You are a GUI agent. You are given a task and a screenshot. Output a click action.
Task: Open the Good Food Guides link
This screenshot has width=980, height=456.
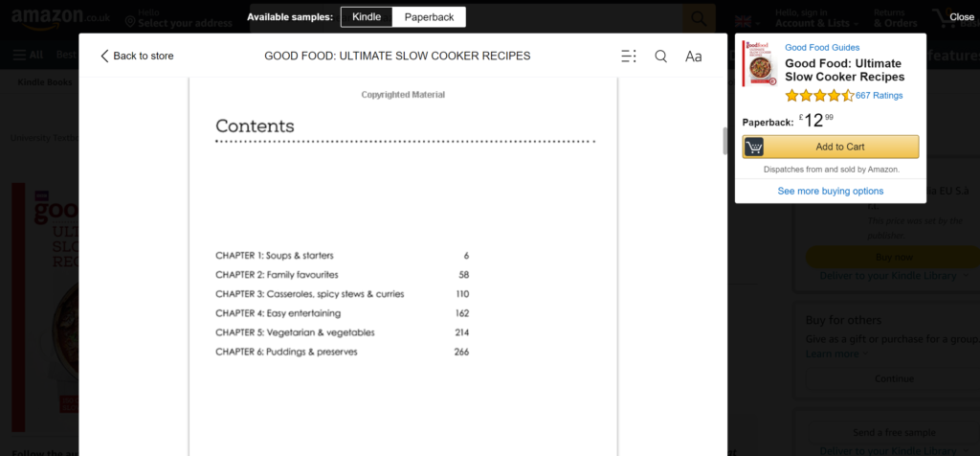click(822, 48)
